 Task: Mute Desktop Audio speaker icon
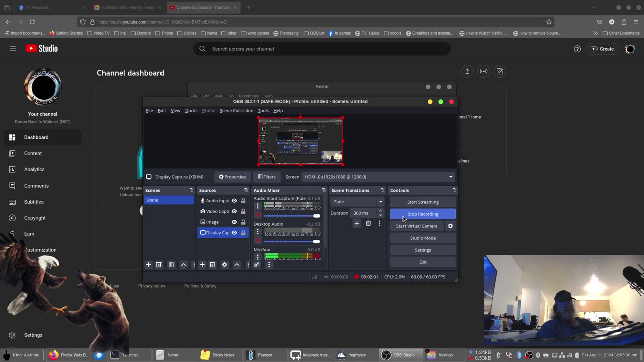click(x=258, y=241)
